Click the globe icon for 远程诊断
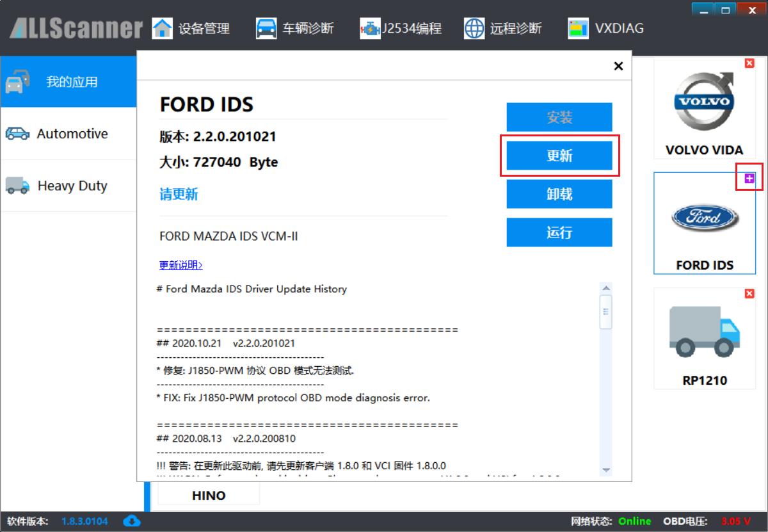This screenshot has width=768, height=532. (x=474, y=28)
